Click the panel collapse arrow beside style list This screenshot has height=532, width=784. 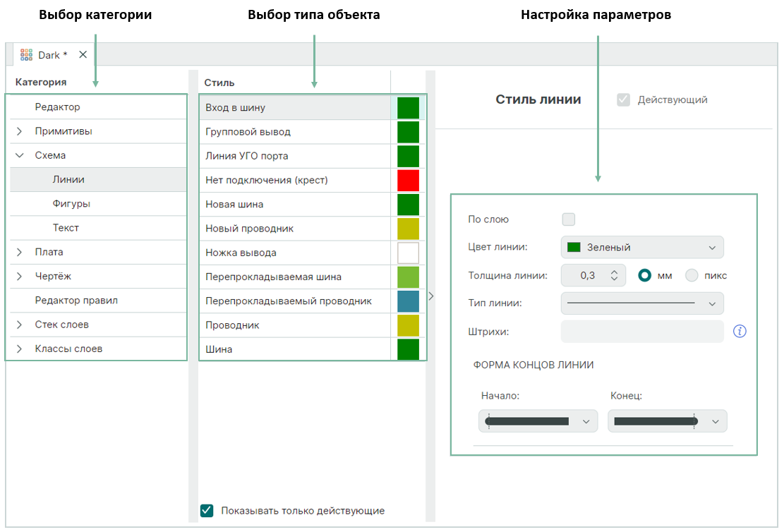coord(431,296)
